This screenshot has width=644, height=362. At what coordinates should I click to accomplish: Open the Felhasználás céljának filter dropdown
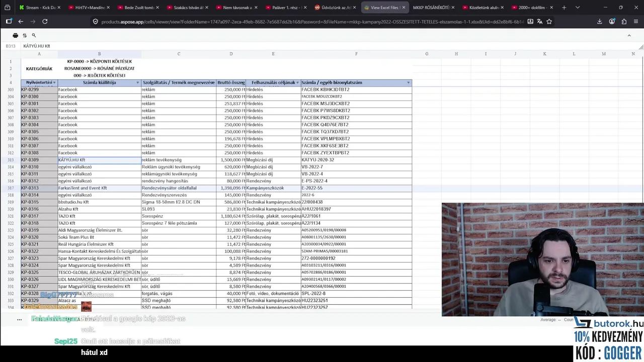click(x=297, y=82)
